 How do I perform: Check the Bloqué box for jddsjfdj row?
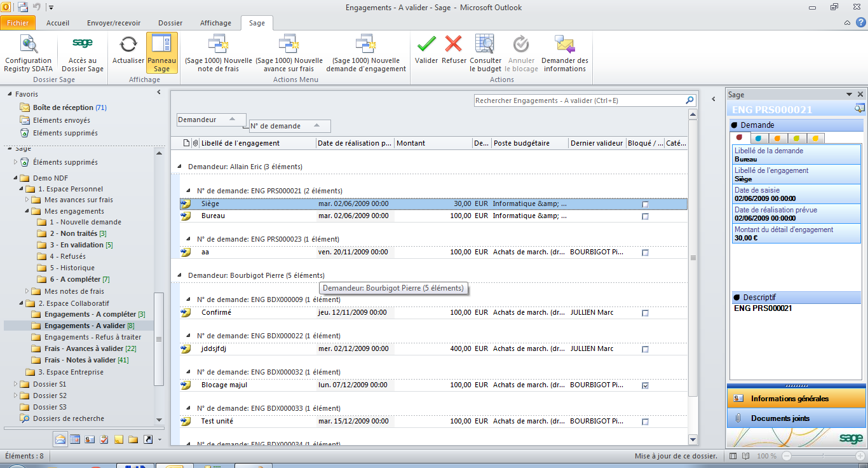click(645, 349)
